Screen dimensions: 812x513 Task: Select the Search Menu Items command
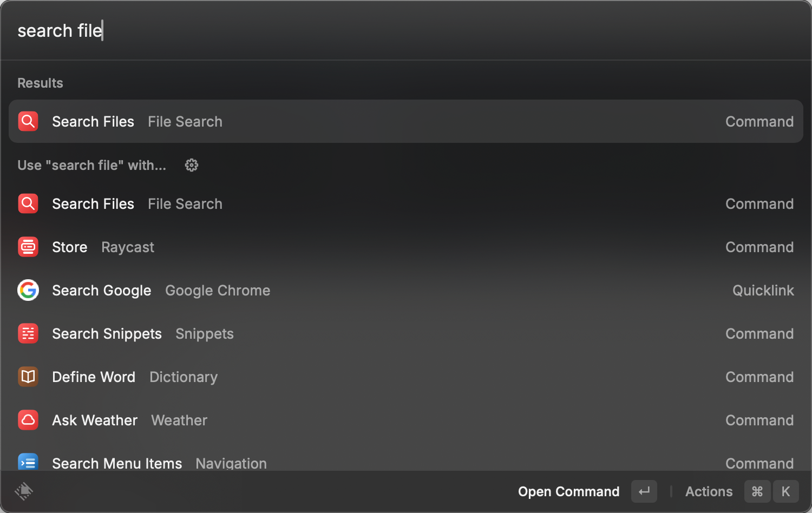[406, 457]
